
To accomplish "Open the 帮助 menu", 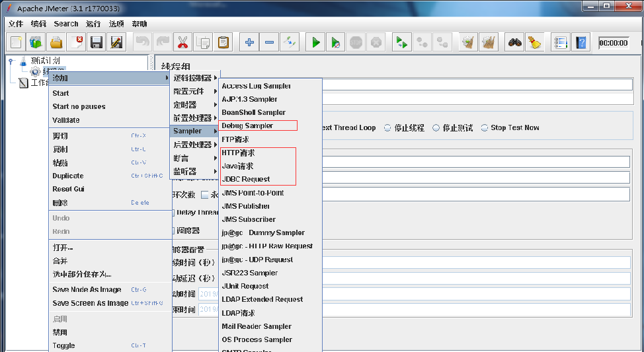I will [140, 24].
